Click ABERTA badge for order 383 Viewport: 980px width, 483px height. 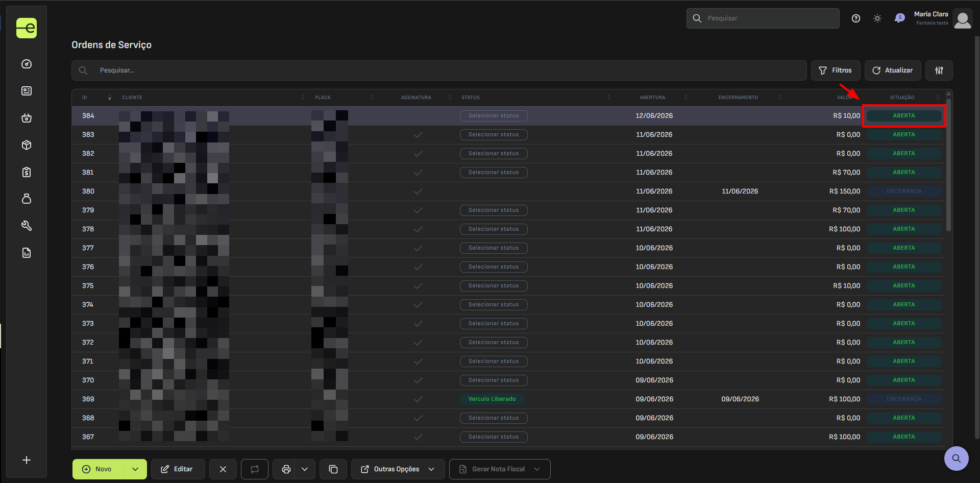pos(904,135)
